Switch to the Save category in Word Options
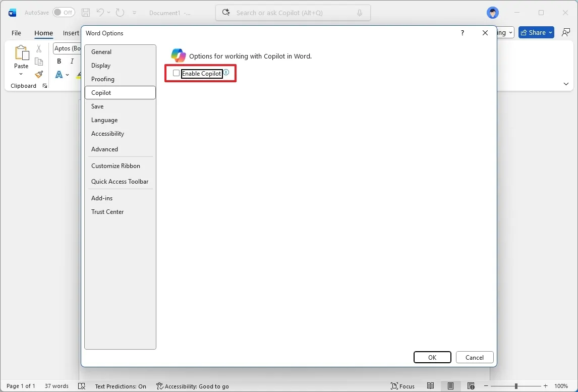This screenshot has height=392, width=578. [97, 106]
